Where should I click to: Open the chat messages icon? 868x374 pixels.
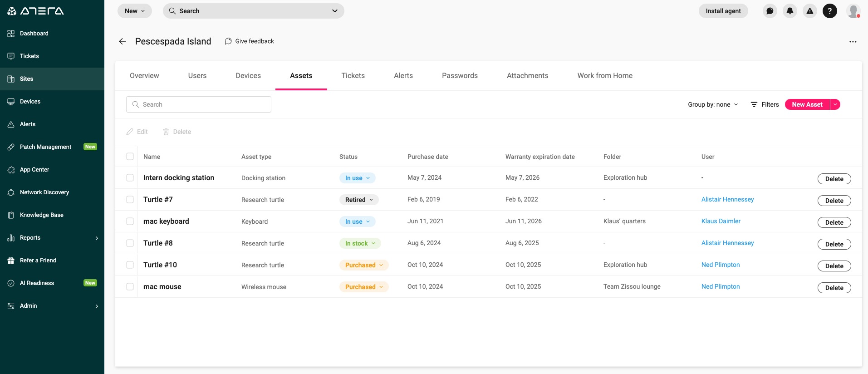(770, 11)
